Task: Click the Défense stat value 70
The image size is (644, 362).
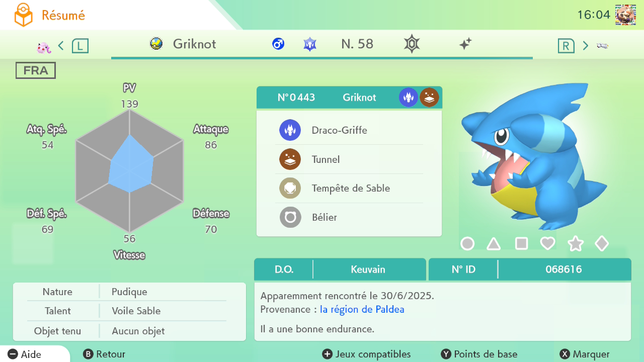Action: [211, 229]
